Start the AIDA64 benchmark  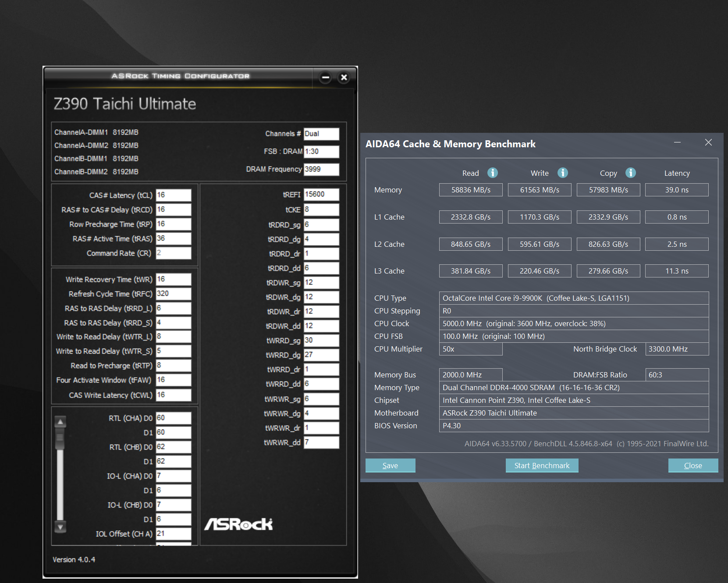coord(542,466)
